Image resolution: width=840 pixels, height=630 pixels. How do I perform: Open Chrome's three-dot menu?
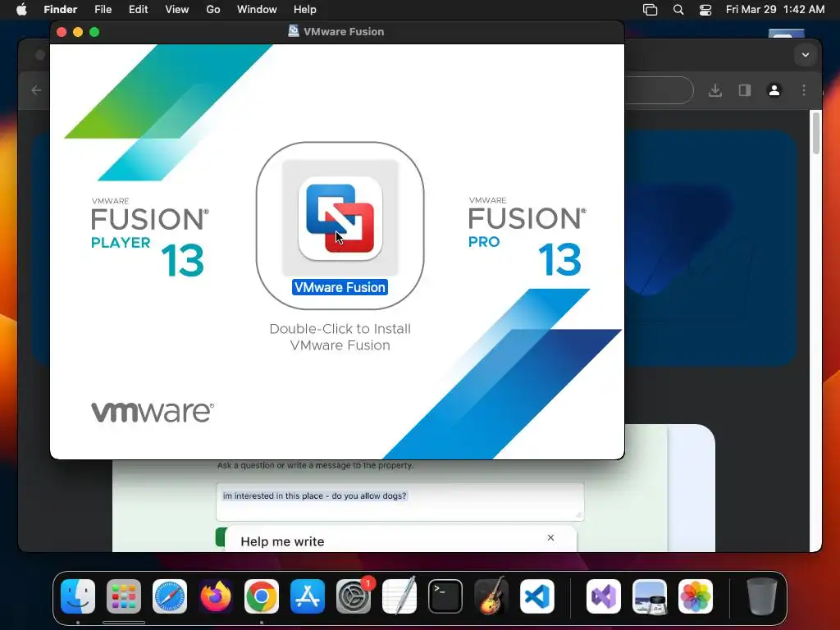tap(804, 90)
